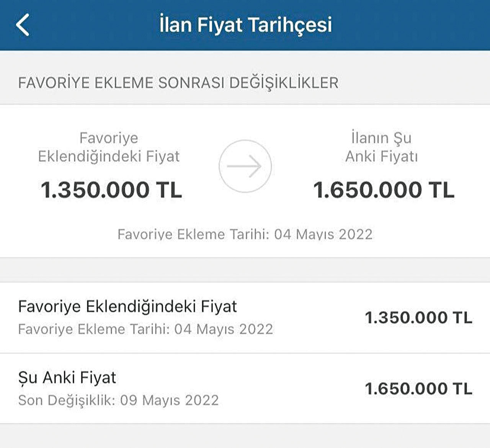Image resolution: width=490 pixels, height=448 pixels.
Task: Select the 1.350.000 TL original price
Action: click(x=111, y=188)
